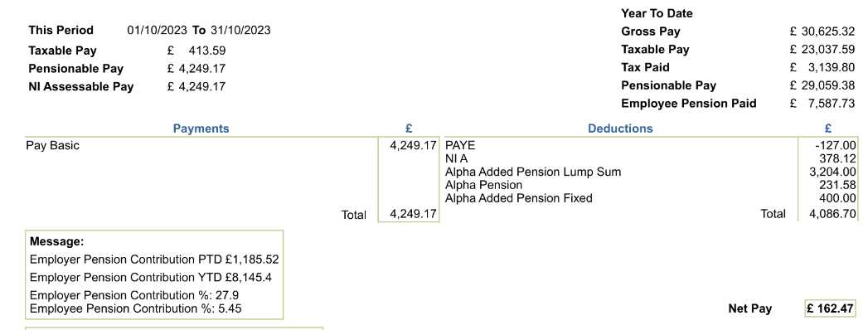The width and height of the screenshot is (868, 330).
Task: Select the PAYE deduction line
Action: pyautogui.click(x=651, y=146)
